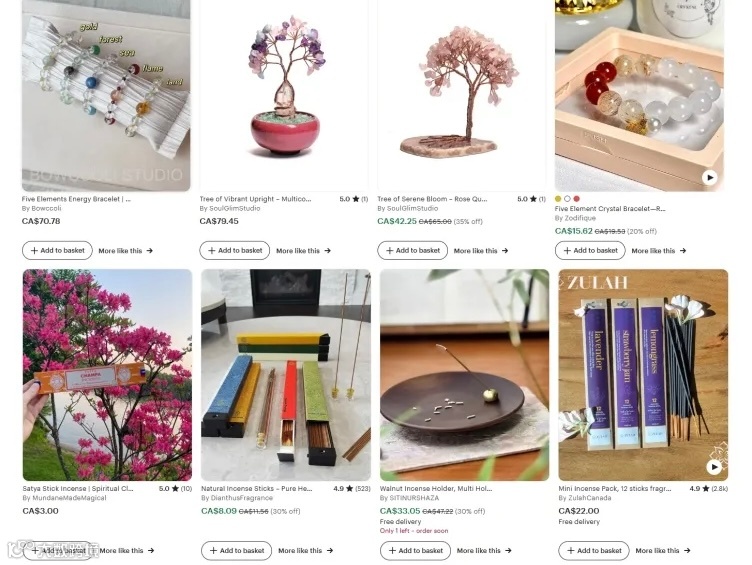Add Tree of Vibrant Upright to basket
The width and height of the screenshot is (752, 565).
235,250
